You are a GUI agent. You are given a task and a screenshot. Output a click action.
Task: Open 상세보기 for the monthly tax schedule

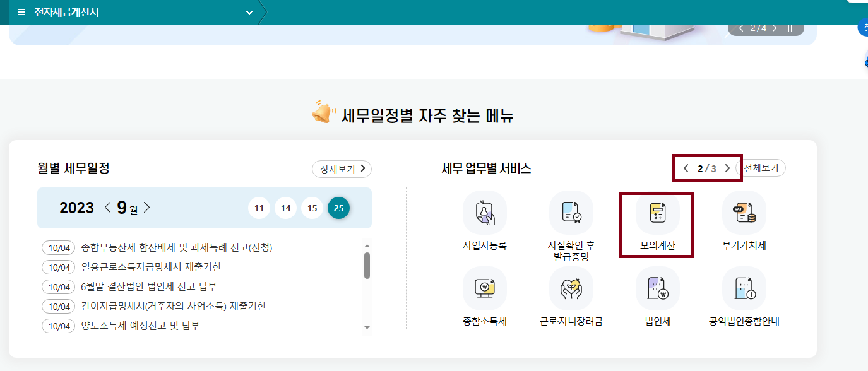[x=342, y=168]
